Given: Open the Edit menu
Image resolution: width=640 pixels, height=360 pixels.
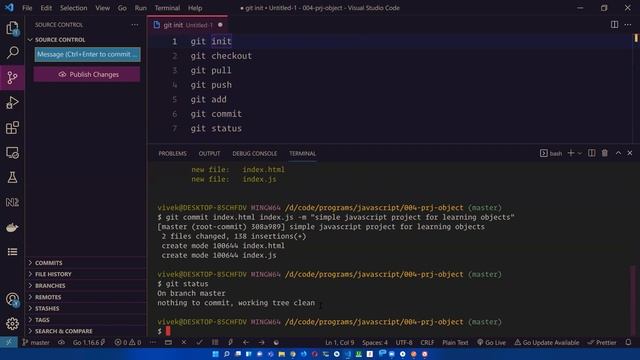Looking at the screenshot, I should point(46,8).
